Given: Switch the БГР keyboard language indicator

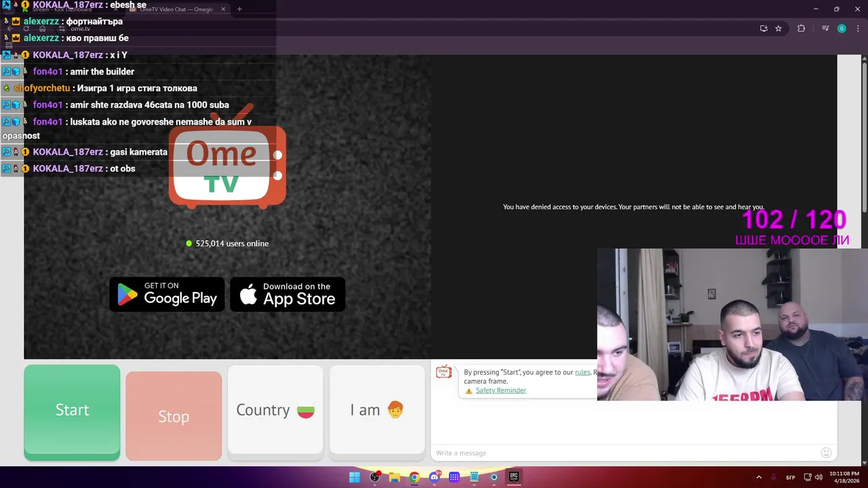Looking at the screenshot, I should 791,477.
